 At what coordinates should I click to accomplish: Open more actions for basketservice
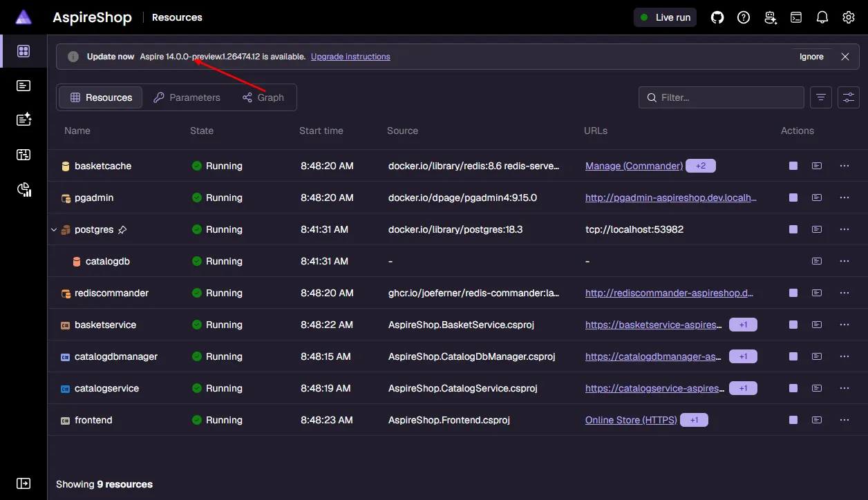(x=844, y=325)
